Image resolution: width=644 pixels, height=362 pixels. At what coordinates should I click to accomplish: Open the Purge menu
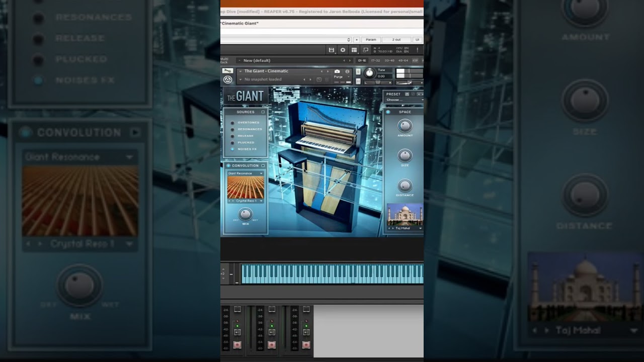tap(341, 77)
